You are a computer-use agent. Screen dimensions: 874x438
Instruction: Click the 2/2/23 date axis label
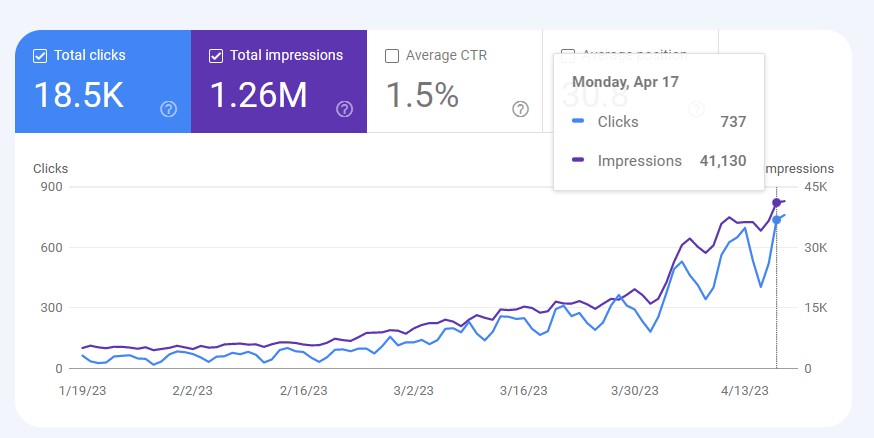[192, 391]
